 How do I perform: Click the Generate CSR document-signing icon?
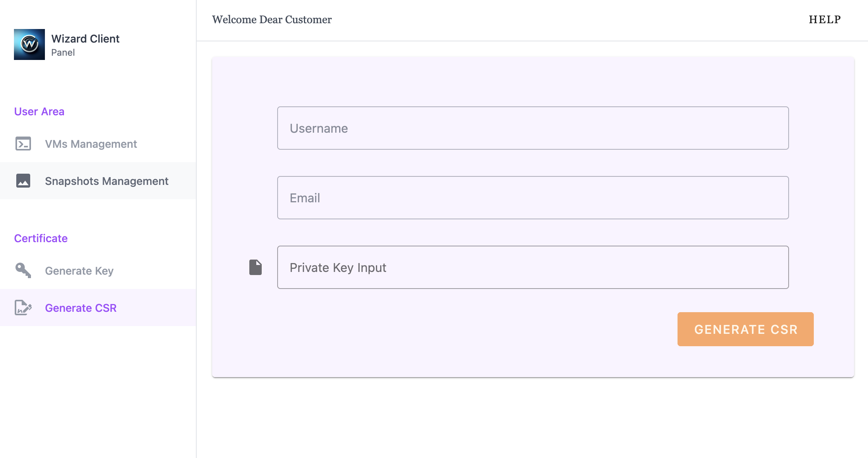coord(23,308)
